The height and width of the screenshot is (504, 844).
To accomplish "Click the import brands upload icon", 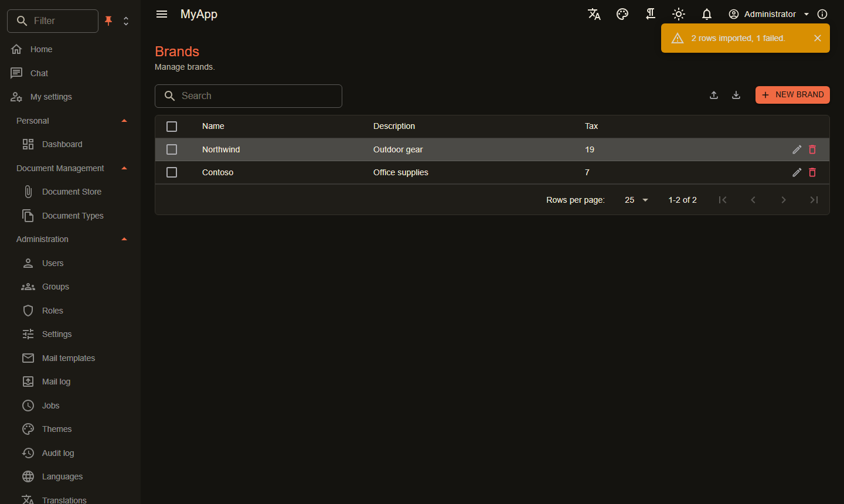I will pos(714,95).
